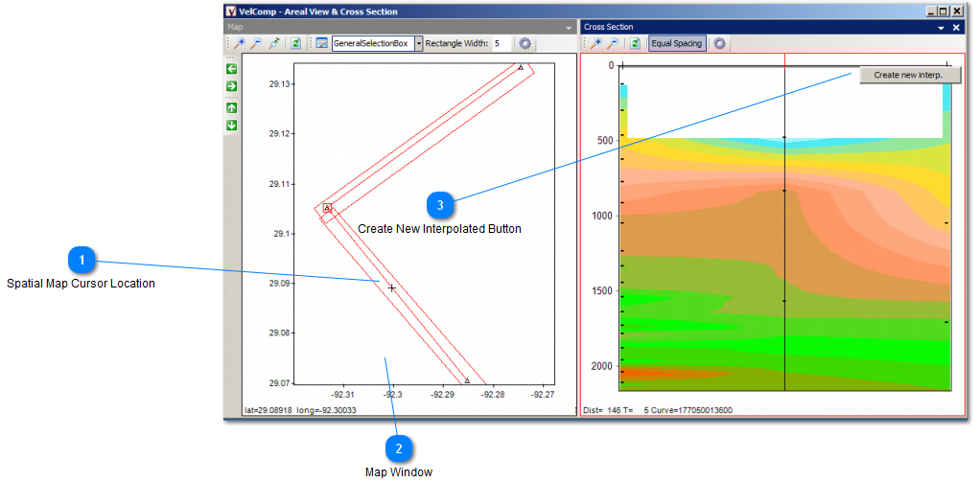Pan the map left with the green arrow
This screenshot has height=482, width=980.
pos(231,69)
